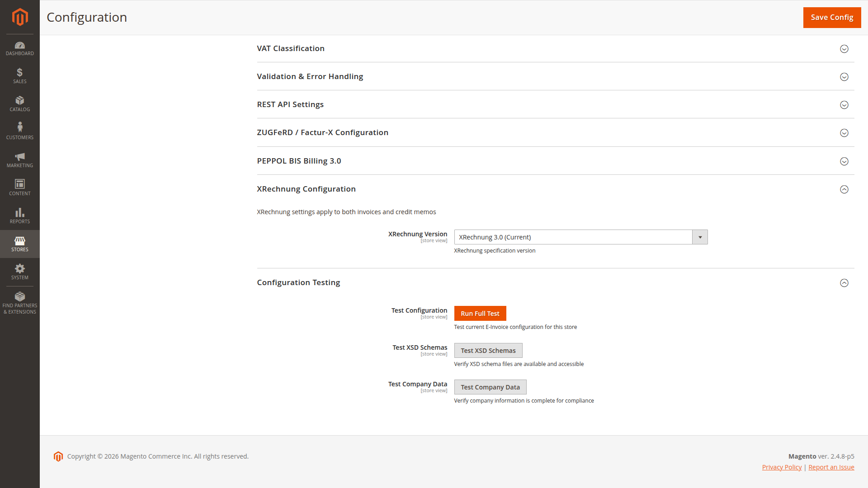Image resolution: width=868 pixels, height=488 pixels.
Task: Click Save Config button
Action: [x=832, y=17]
